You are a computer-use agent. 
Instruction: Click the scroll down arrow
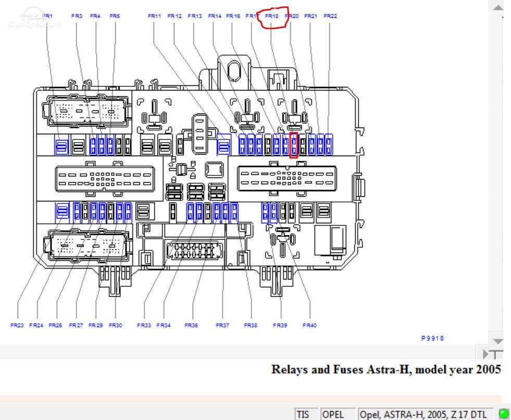[x=498, y=341]
